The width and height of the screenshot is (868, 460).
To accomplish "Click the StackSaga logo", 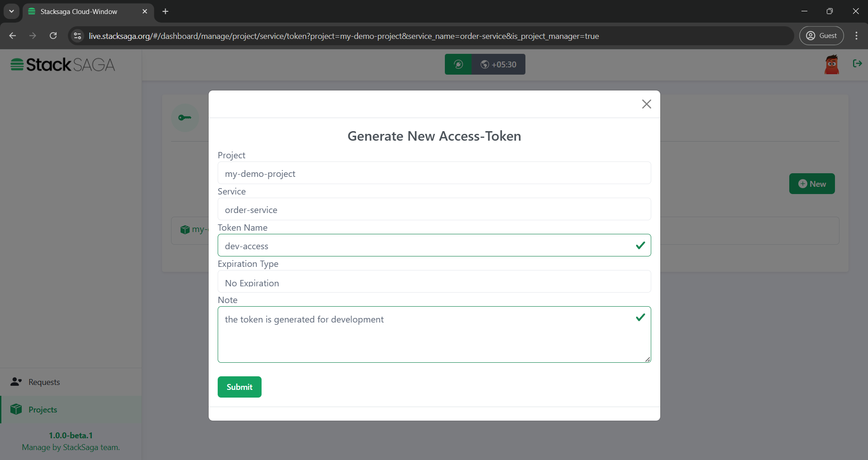I will coord(62,64).
